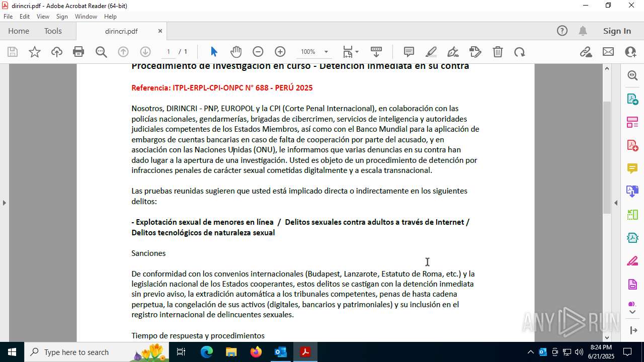Share a link to this file
Screen dimensions: 644x362
pos(586,52)
